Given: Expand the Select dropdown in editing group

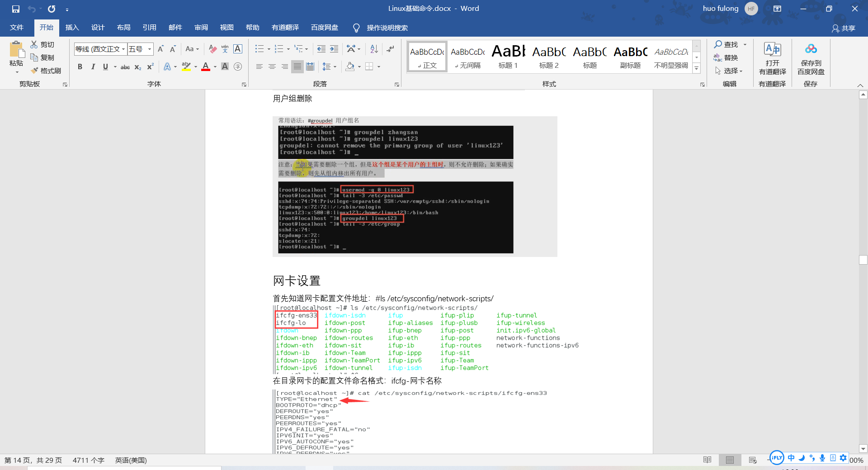Looking at the screenshot, I should pyautogui.click(x=729, y=71).
